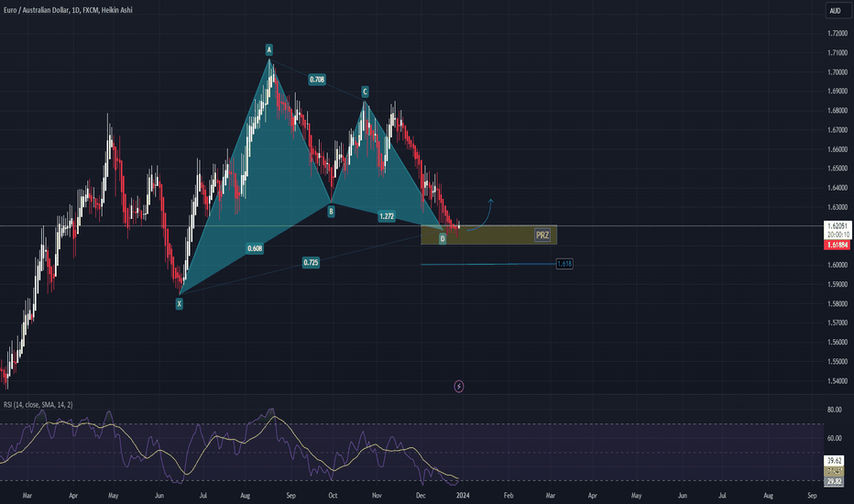This screenshot has height=504, width=854.
Task: Click the RSI value label 29.82
Action: pos(834,482)
